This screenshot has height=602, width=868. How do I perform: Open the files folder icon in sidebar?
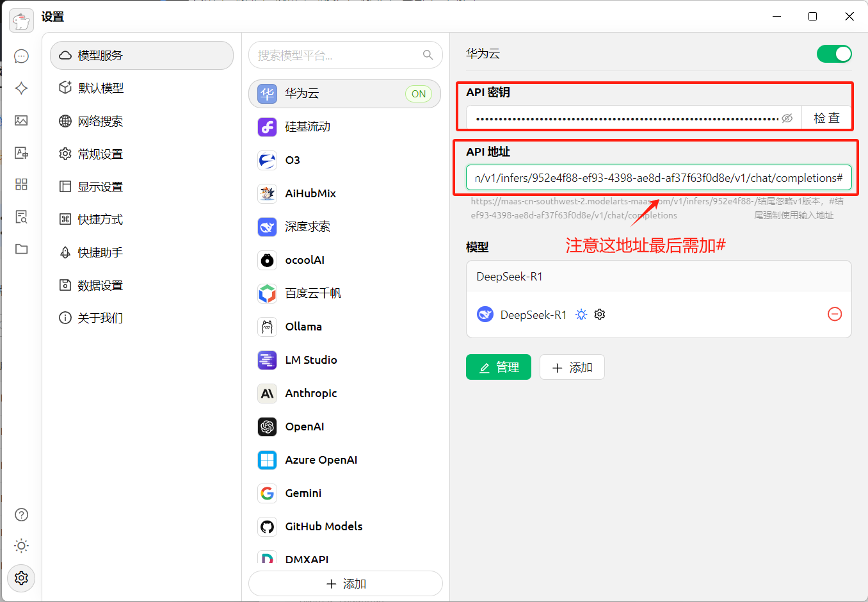click(x=21, y=248)
